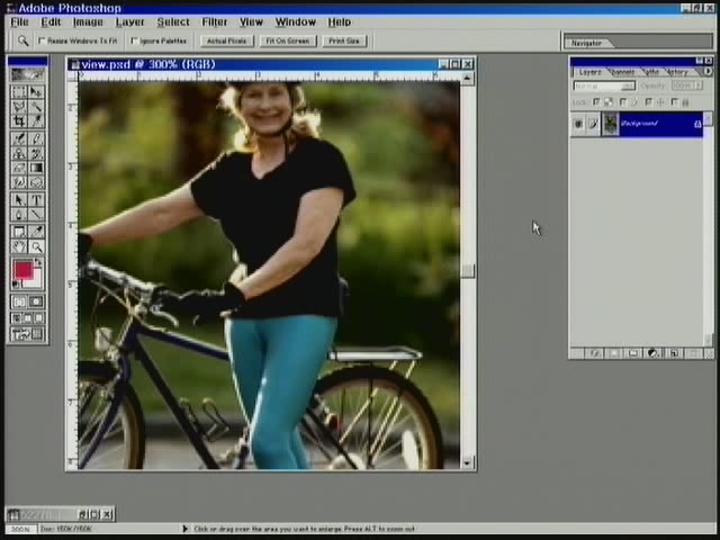Select the Airbrush tool
Viewport: 720px width, 540px height.
coord(19,139)
